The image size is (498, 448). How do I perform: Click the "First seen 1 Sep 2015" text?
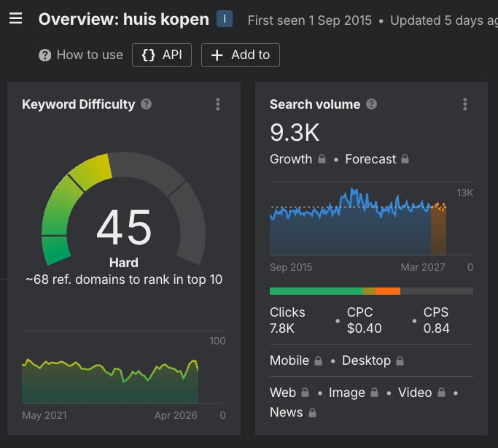[x=310, y=20]
